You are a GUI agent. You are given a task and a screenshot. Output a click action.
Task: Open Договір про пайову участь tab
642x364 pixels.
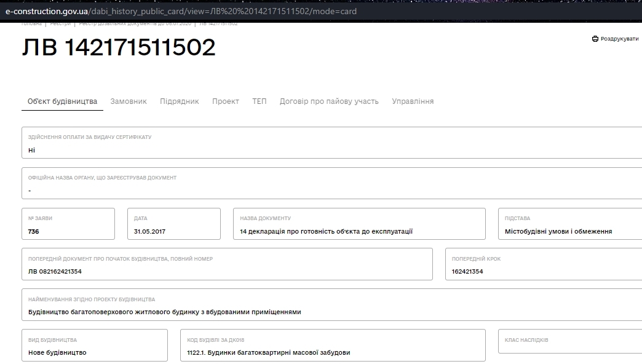click(329, 101)
